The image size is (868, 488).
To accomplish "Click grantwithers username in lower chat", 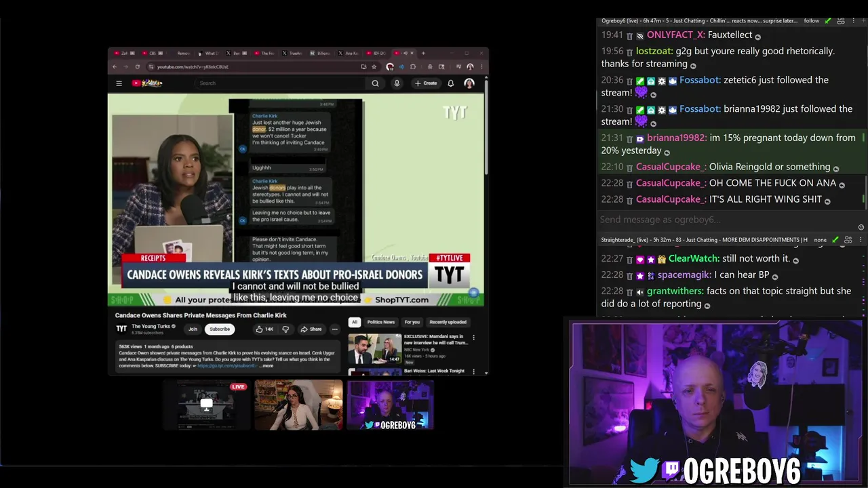I will pyautogui.click(x=675, y=291).
